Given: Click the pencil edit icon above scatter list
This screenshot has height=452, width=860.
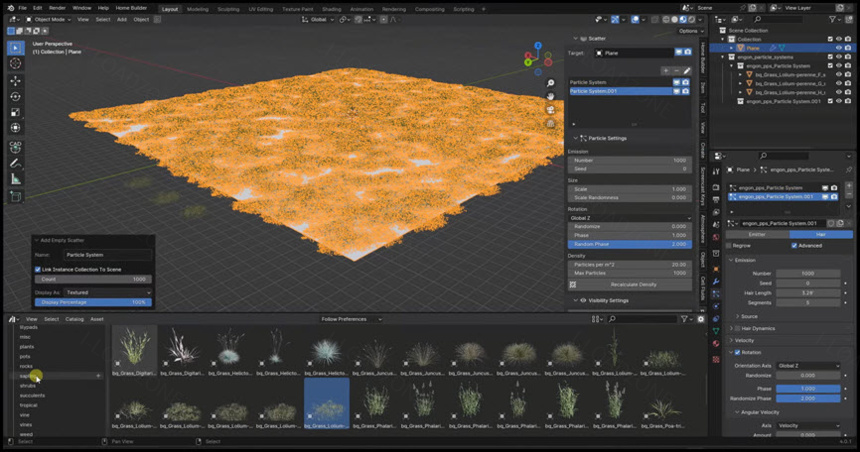Looking at the screenshot, I should point(687,71).
